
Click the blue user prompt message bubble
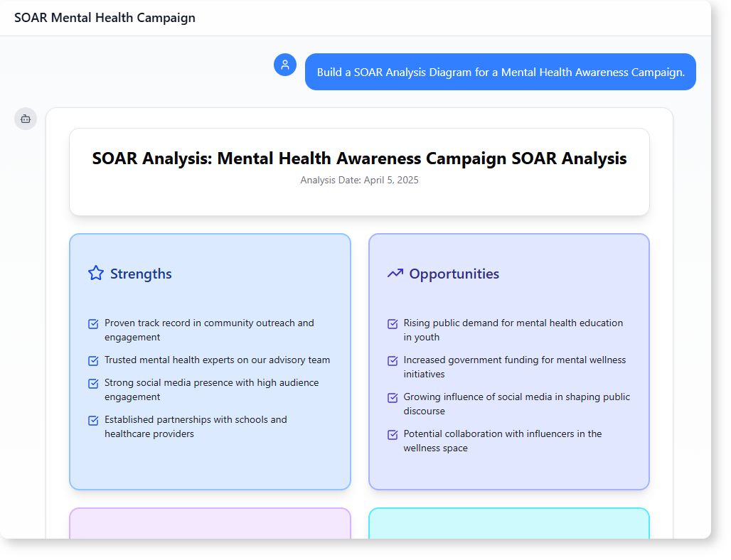500,72
